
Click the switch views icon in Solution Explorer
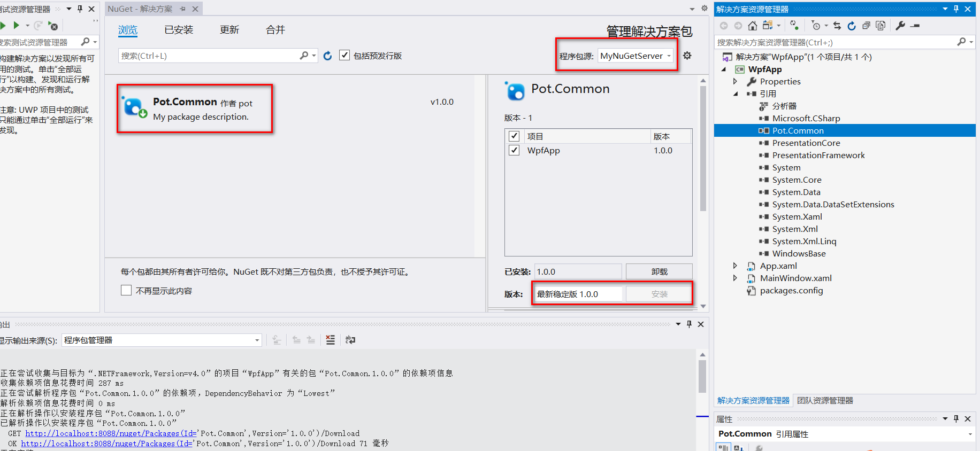coord(768,26)
